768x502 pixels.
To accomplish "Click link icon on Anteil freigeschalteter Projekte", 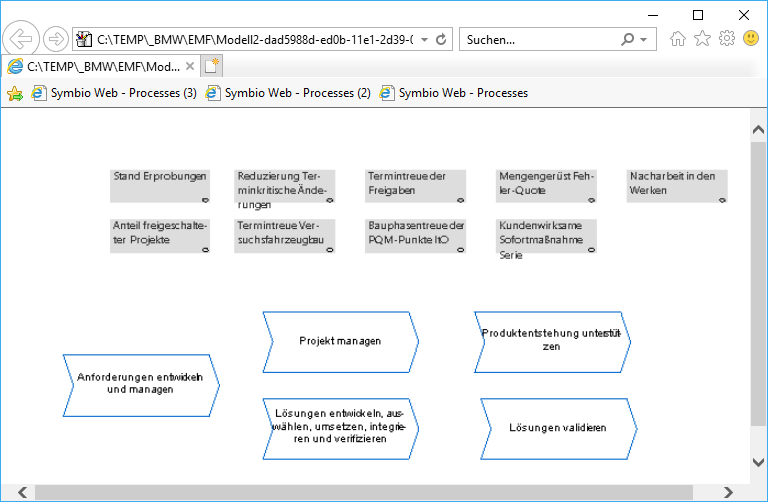I will point(205,250).
